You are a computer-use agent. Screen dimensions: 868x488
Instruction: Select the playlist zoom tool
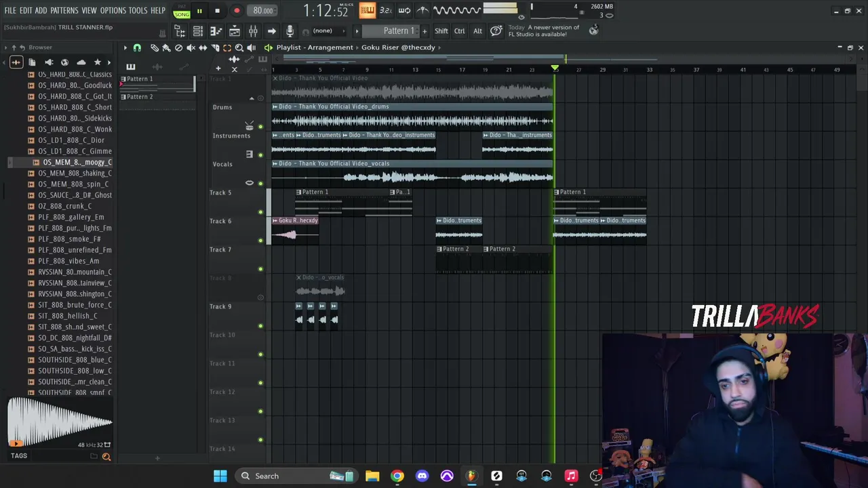239,47
